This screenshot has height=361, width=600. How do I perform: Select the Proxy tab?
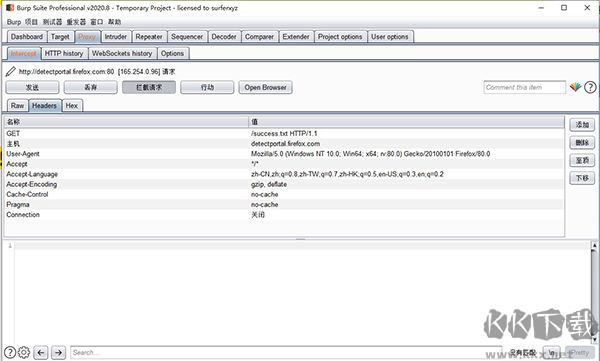pos(87,37)
